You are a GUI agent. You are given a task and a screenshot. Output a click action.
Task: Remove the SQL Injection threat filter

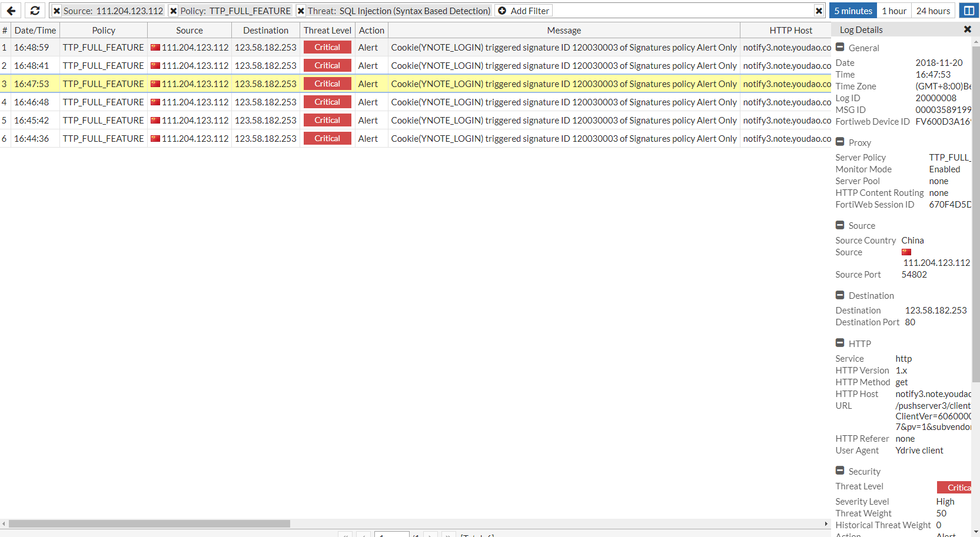pyautogui.click(x=301, y=10)
